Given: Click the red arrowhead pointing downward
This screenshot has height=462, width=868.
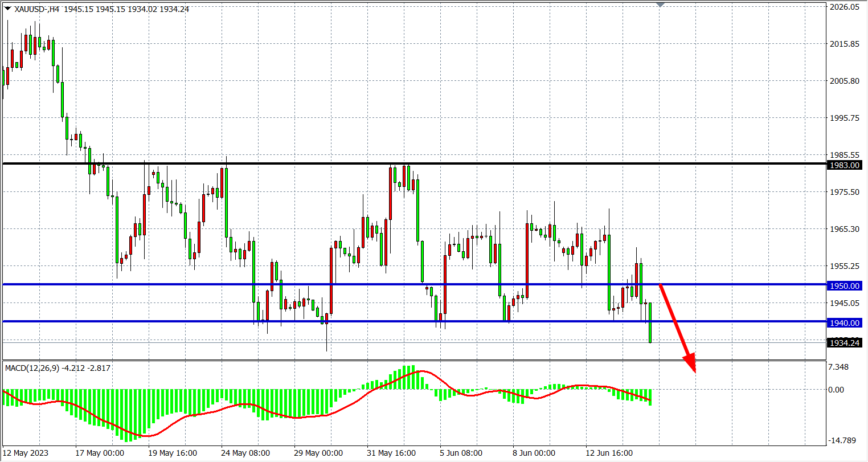Looking at the screenshot, I should click(x=690, y=362).
